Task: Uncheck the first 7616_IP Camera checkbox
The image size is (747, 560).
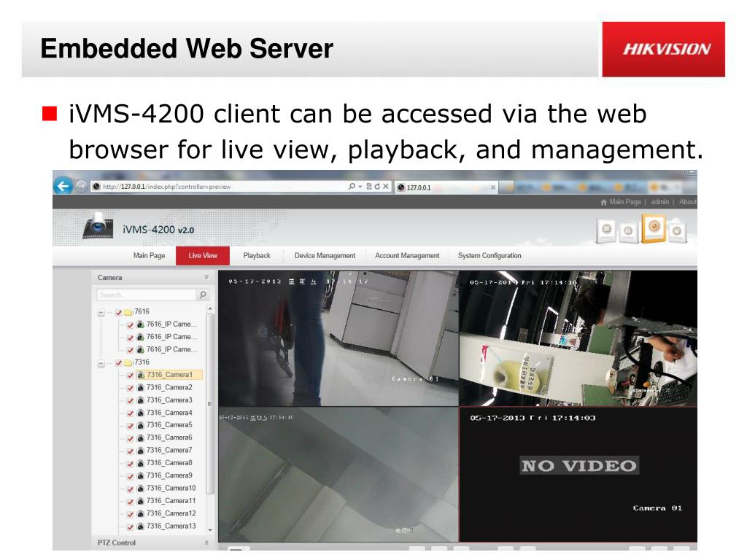Action: (130, 325)
